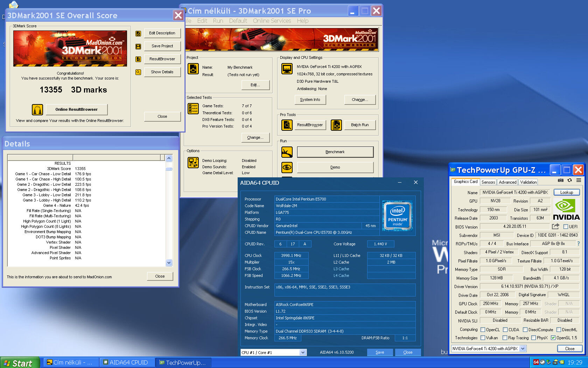Click the monitor icon in Display and CPU Settings
The height and width of the screenshot is (368, 588).
[287, 68]
